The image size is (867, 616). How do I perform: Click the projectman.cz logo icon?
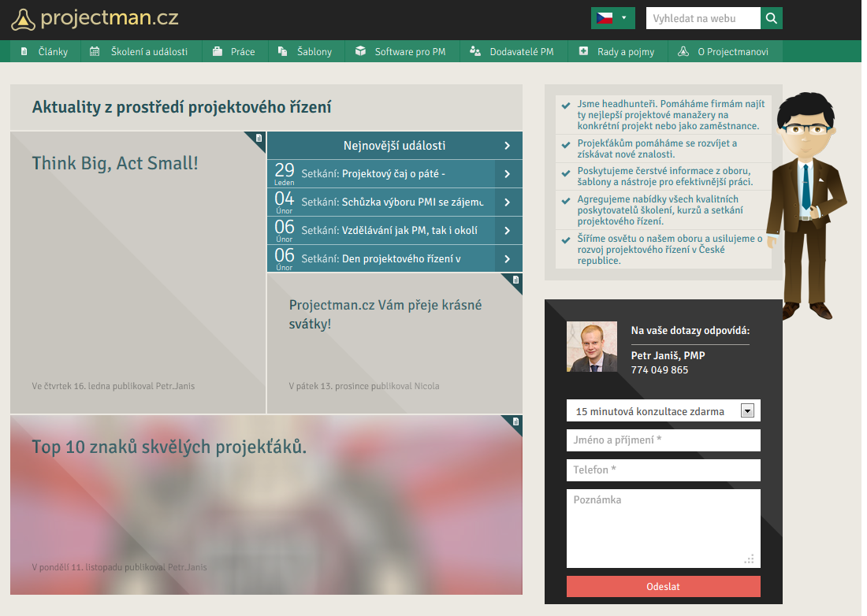(24, 18)
